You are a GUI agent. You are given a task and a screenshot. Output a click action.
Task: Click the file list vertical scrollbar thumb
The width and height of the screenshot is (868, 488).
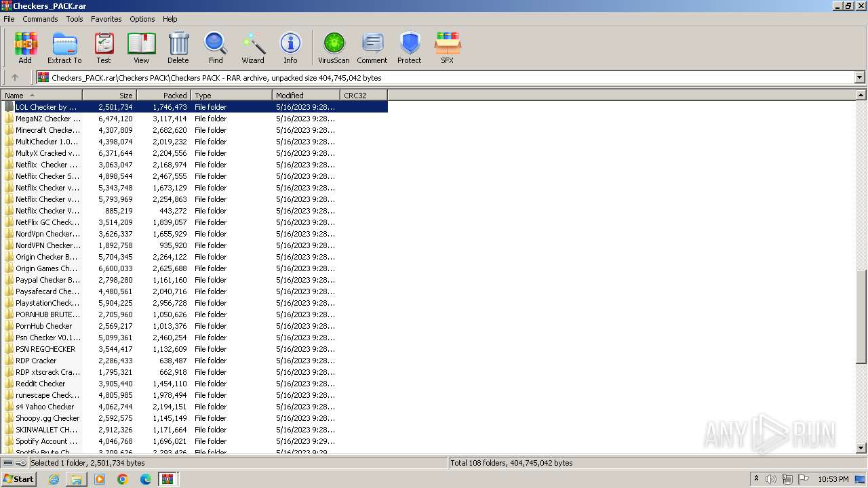(x=861, y=317)
